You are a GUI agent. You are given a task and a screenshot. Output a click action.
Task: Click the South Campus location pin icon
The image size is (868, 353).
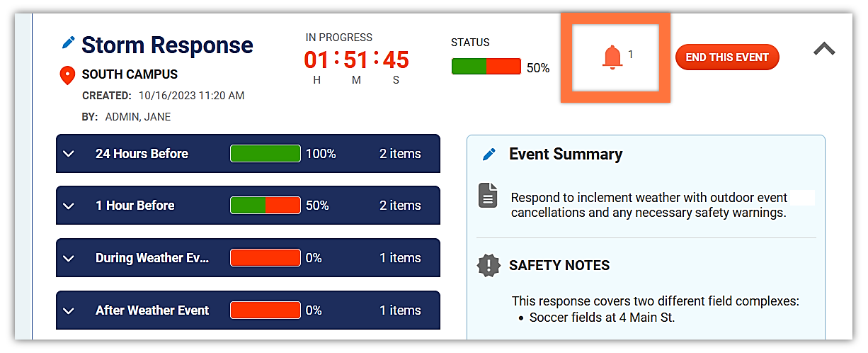pyautogui.click(x=68, y=75)
